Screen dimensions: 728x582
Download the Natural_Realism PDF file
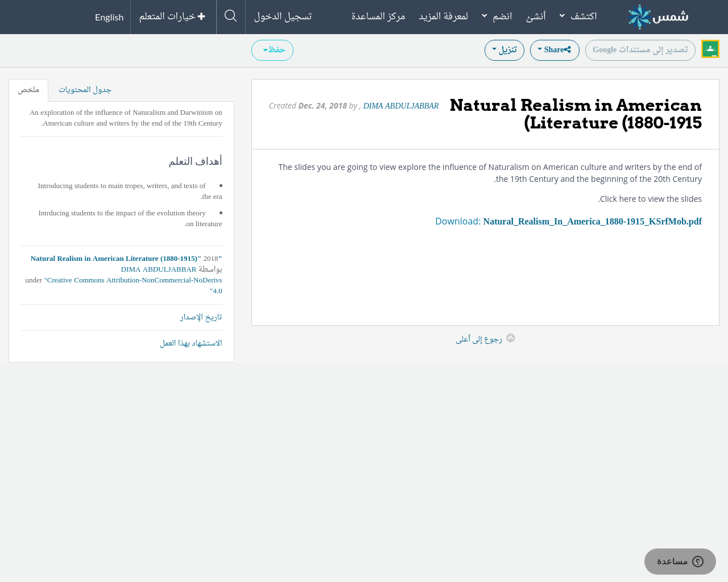click(591, 222)
